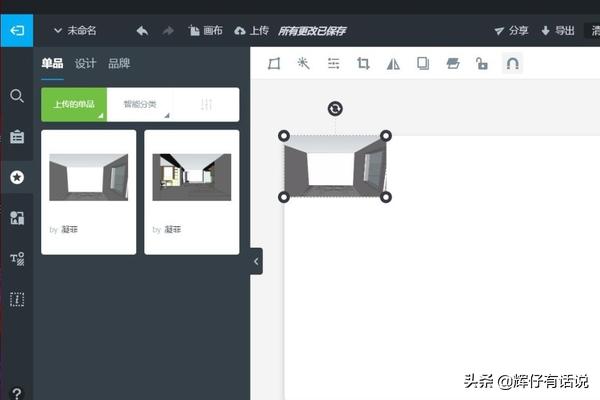600x400 pixels.
Task: Collapse the left panel with arrow
Action: pyautogui.click(x=256, y=261)
